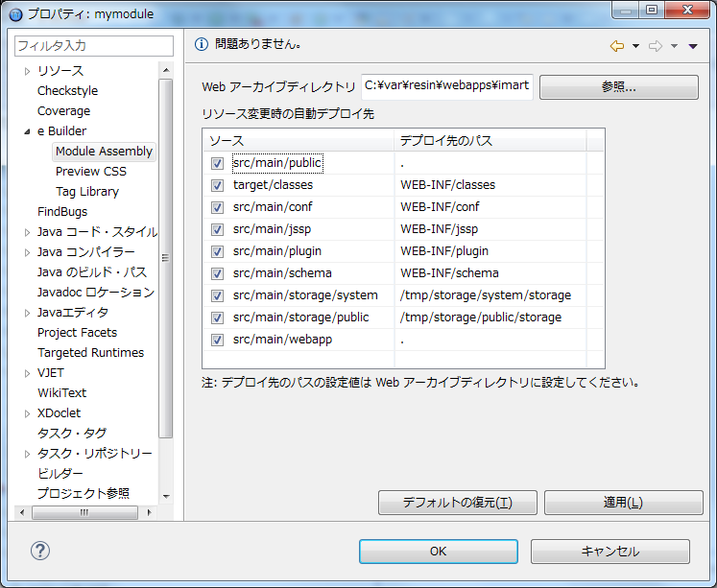
Task: Expand the Java コード・スタイル node
Action: click(27, 232)
